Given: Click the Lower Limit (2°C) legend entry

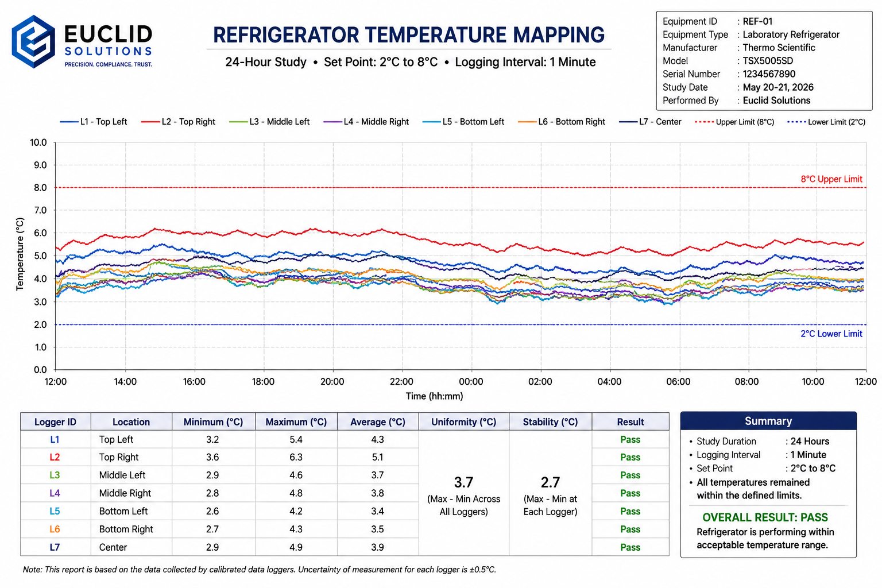Looking at the screenshot, I should click(826, 122).
